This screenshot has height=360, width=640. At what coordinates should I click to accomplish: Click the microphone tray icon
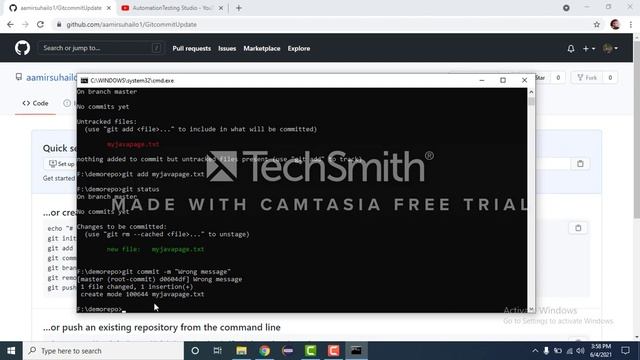point(546,351)
